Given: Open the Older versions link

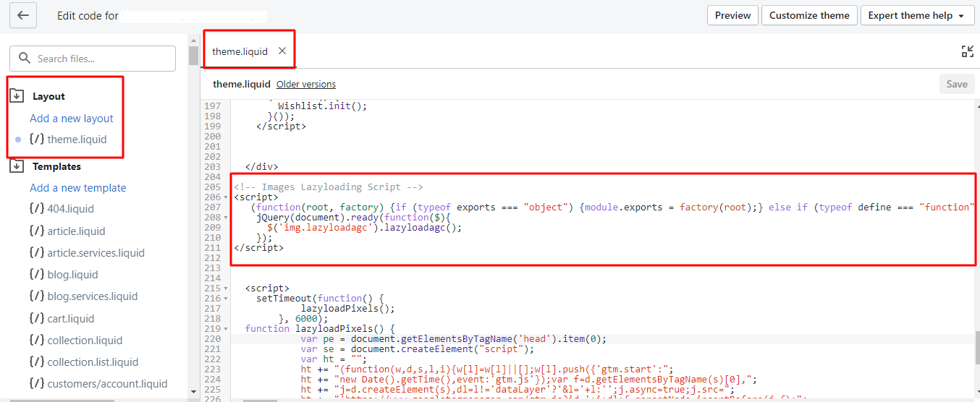Looking at the screenshot, I should tap(306, 85).
